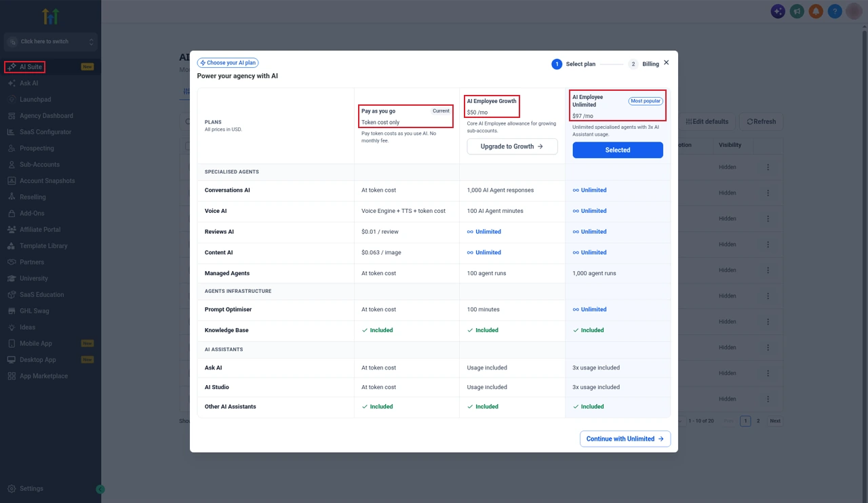The height and width of the screenshot is (503, 868).
Task: Click Edit defaults behind the dialog
Action: tap(707, 122)
